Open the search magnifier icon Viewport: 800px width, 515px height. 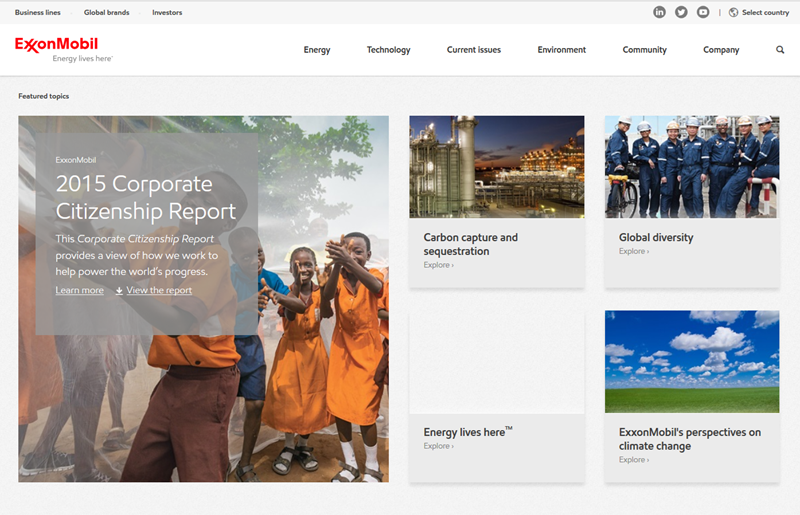pos(780,50)
